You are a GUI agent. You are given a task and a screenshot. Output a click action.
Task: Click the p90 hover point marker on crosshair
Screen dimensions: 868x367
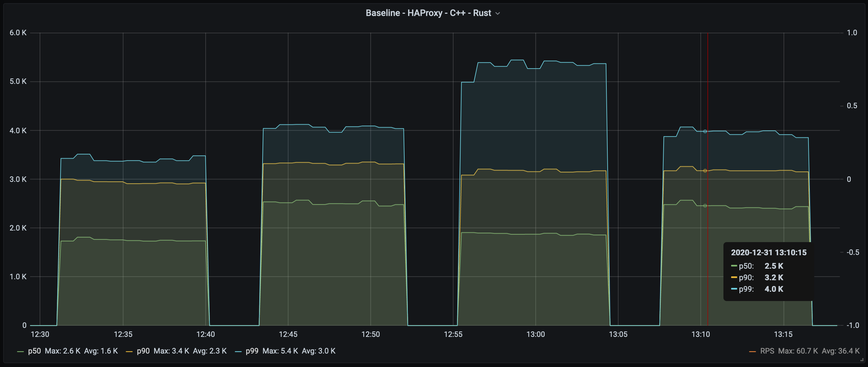click(705, 171)
